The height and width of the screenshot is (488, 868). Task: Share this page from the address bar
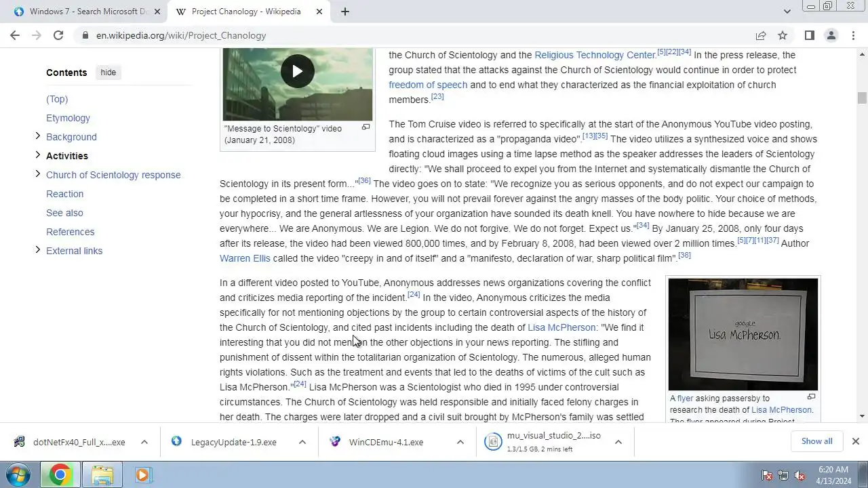(x=761, y=35)
